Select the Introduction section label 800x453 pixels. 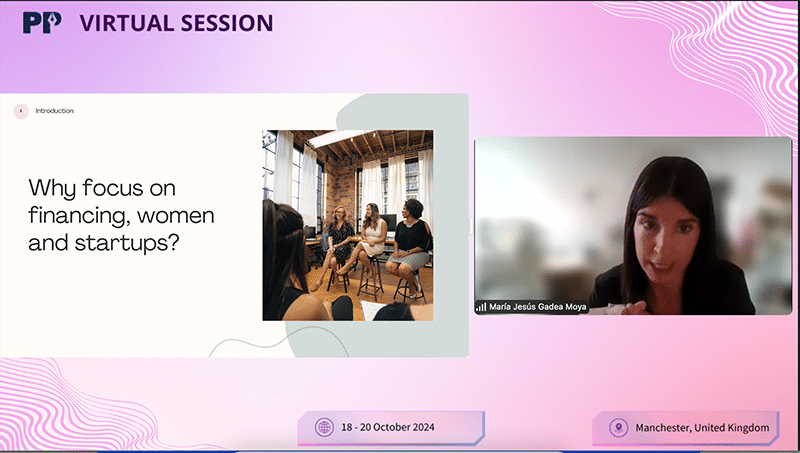point(54,111)
